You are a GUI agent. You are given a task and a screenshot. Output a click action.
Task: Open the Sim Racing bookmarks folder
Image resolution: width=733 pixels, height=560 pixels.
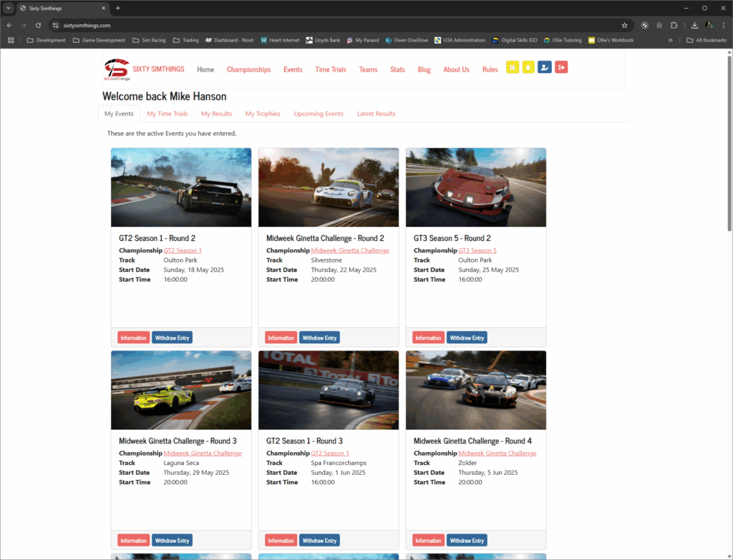click(x=149, y=40)
